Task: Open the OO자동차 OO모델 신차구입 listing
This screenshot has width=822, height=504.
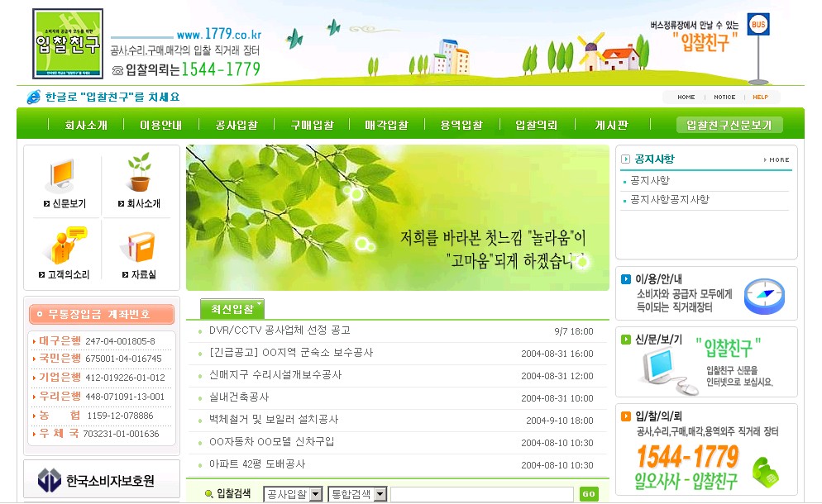Action: (271, 442)
